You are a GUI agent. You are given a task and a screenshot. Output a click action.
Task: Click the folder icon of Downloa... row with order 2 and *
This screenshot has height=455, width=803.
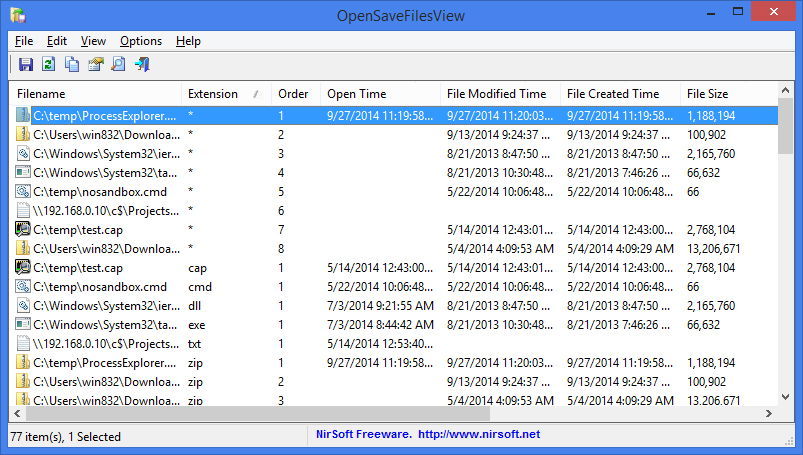pyautogui.click(x=23, y=134)
